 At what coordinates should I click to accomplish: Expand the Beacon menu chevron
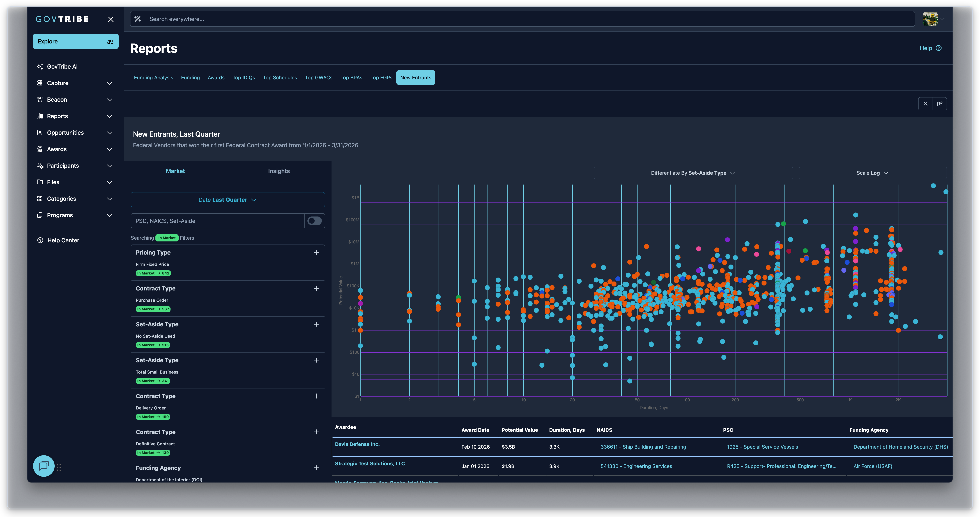click(x=110, y=100)
